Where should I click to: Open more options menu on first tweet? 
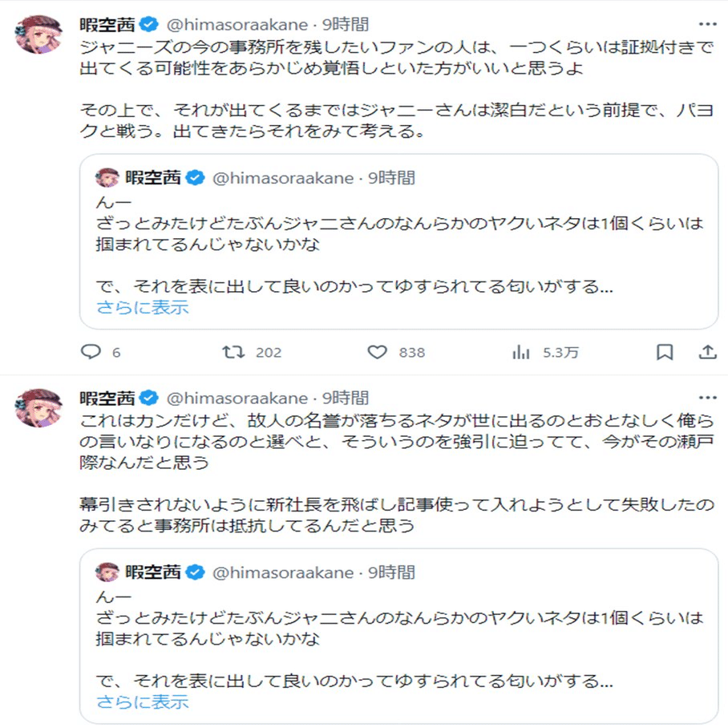[x=708, y=24]
